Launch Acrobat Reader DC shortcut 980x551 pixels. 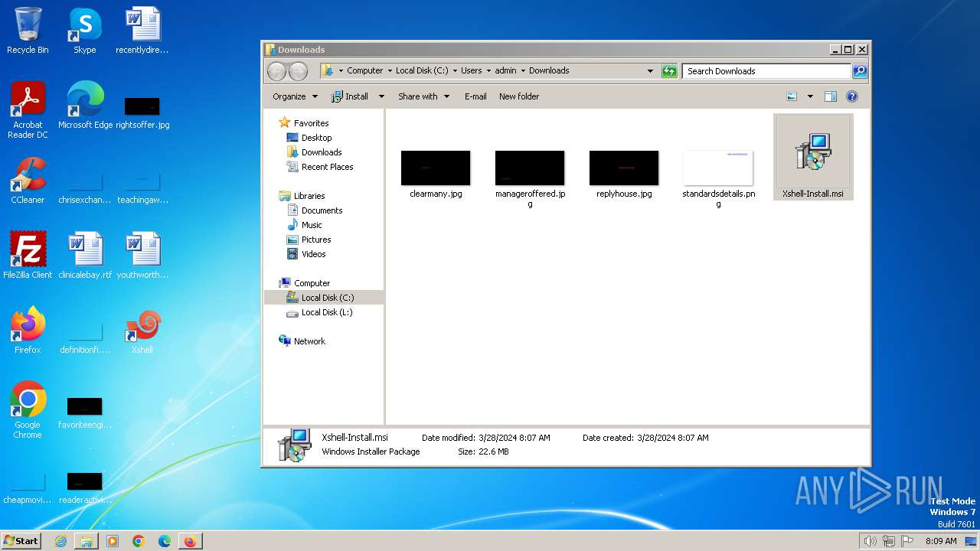(x=28, y=110)
